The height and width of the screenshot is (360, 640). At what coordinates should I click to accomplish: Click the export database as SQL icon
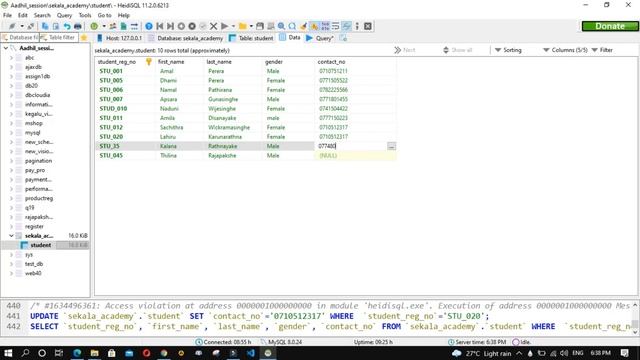[x=123, y=26]
